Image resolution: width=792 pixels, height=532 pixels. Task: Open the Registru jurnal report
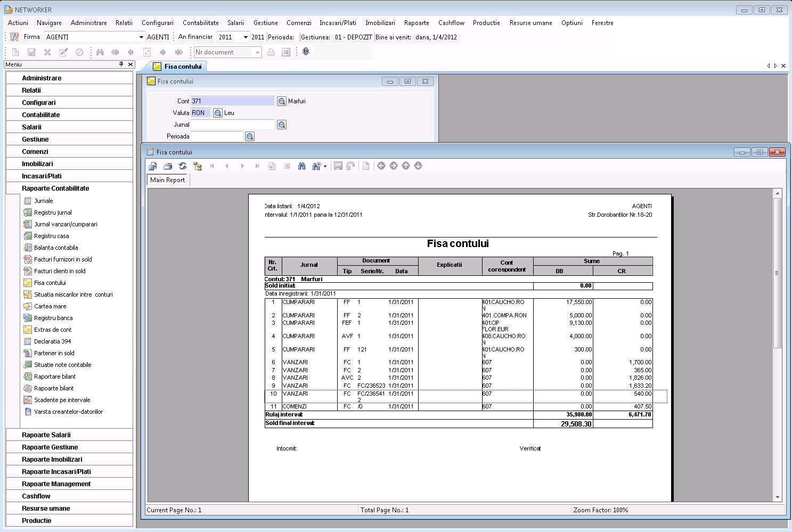53,212
